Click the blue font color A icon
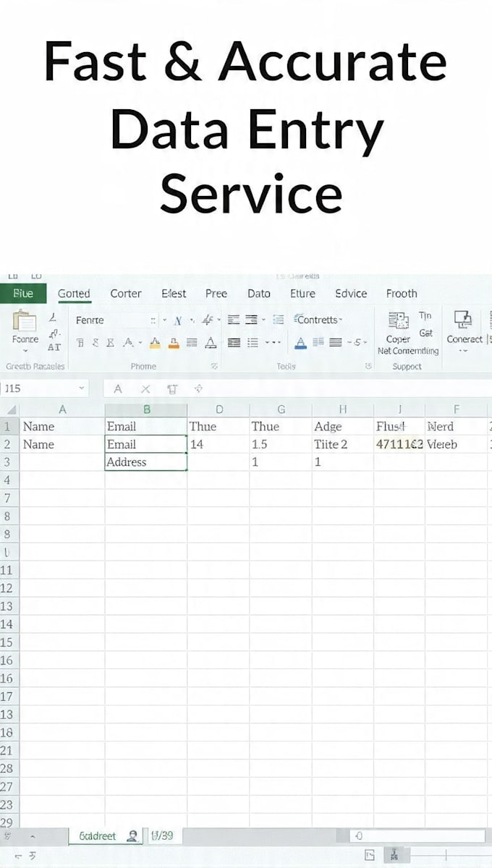Image resolution: width=492 pixels, height=868 pixels. point(301,343)
